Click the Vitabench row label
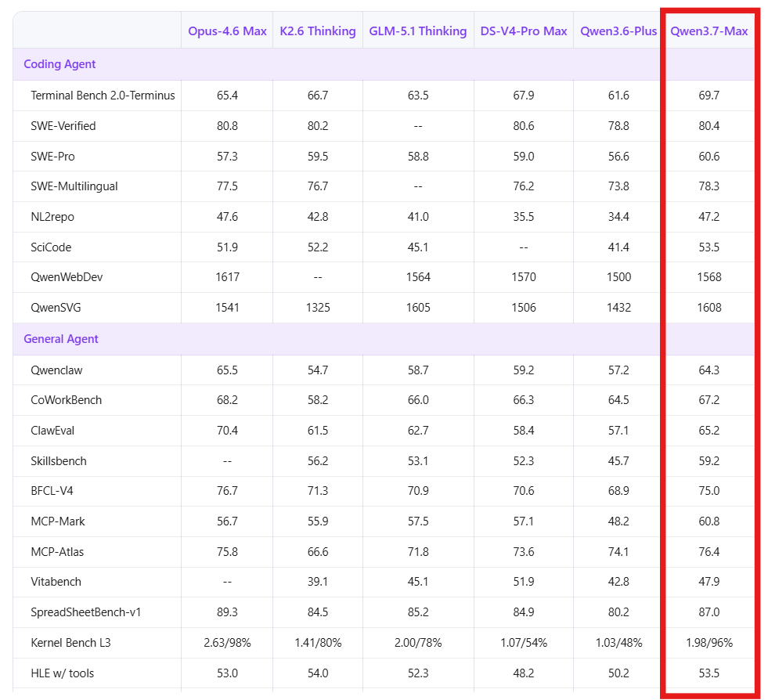 click(56, 582)
